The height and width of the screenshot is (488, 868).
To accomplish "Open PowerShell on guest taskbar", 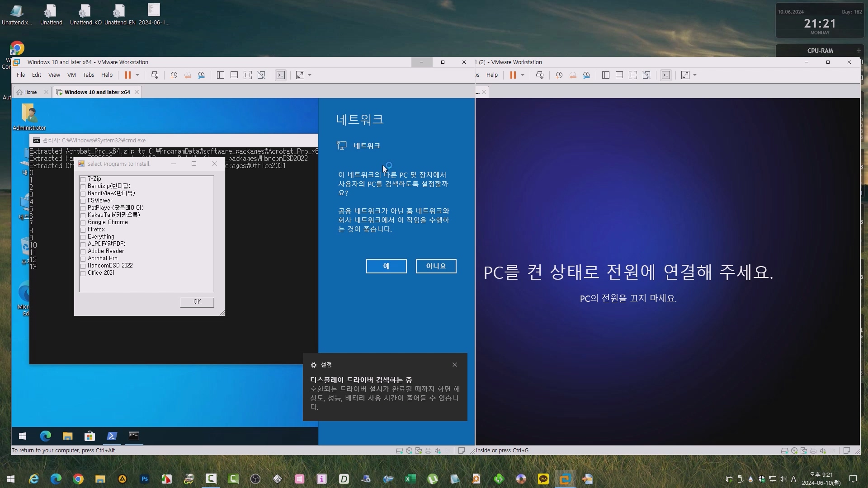I will pos(112,436).
